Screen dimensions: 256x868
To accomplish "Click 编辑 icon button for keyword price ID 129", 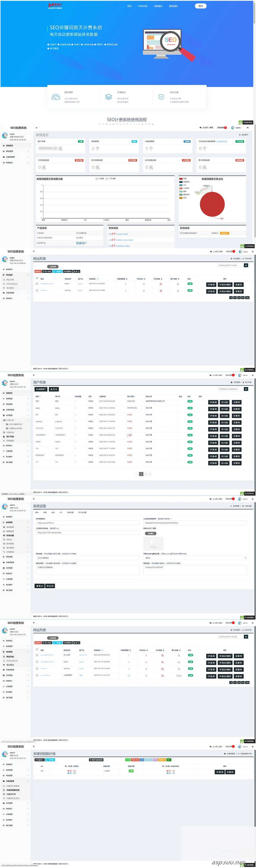I will tap(220, 772).
